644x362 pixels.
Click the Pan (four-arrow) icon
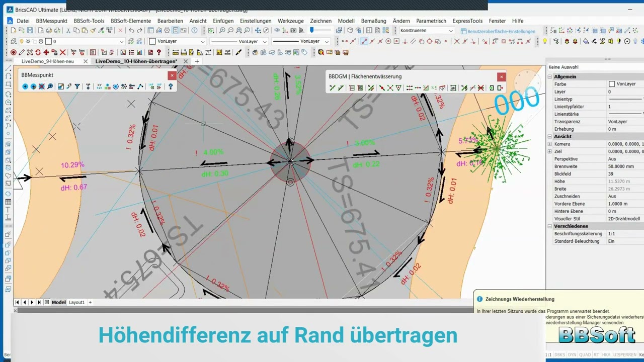coord(258,30)
